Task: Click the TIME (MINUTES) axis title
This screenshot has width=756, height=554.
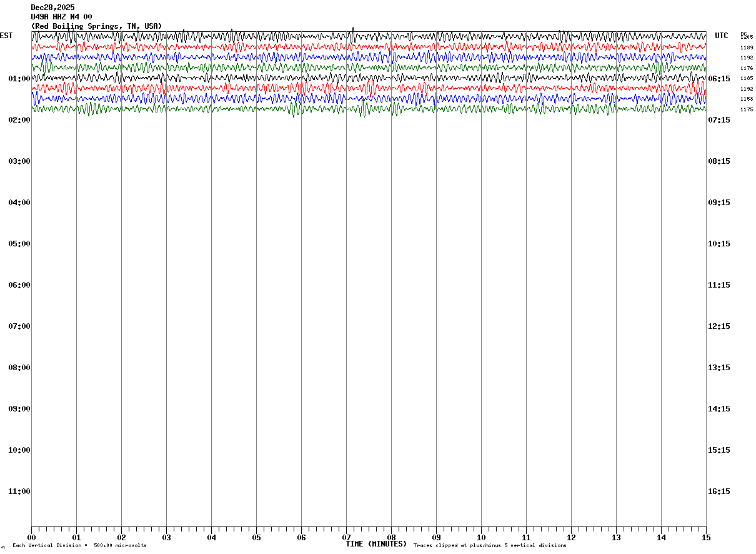Action: click(x=376, y=544)
